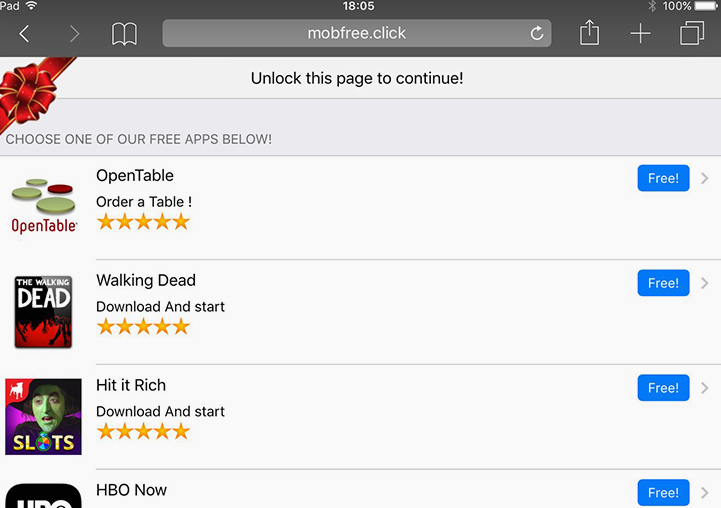Show all tabs with the tabs icon
Image resolution: width=721 pixels, height=508 pixels.
pyautogui.click(x=692, y=33)
